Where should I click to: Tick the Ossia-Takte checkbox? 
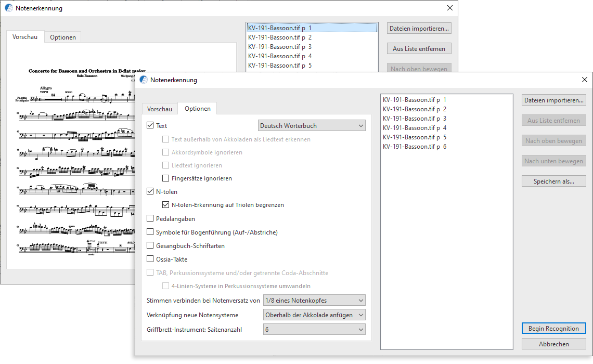(150, 259)
